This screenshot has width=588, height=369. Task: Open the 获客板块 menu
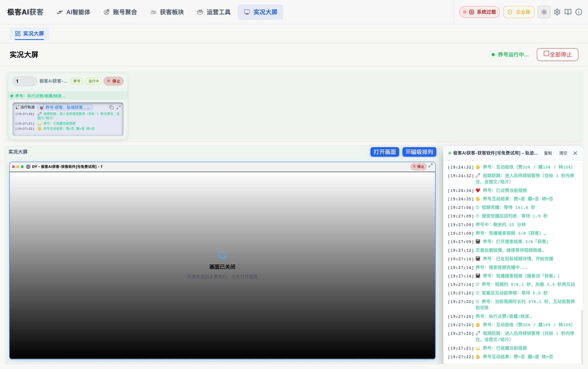167,12
